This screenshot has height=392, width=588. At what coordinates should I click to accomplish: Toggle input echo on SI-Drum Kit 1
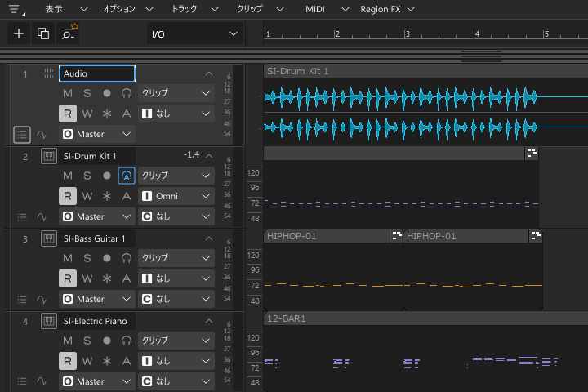126,176
